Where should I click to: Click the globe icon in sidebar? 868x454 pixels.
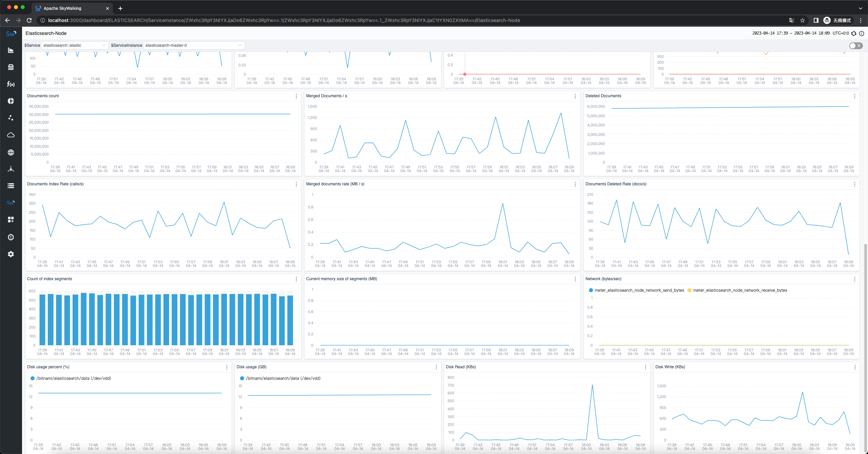pos(11,152)
